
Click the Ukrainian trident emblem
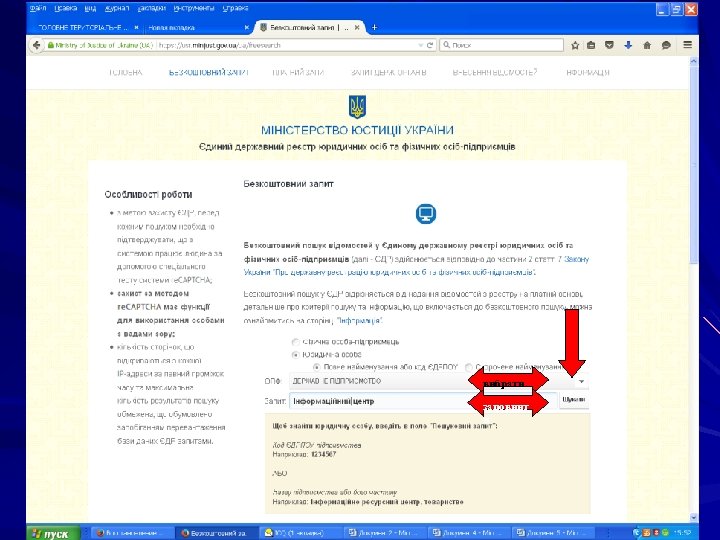click(357, 107)
